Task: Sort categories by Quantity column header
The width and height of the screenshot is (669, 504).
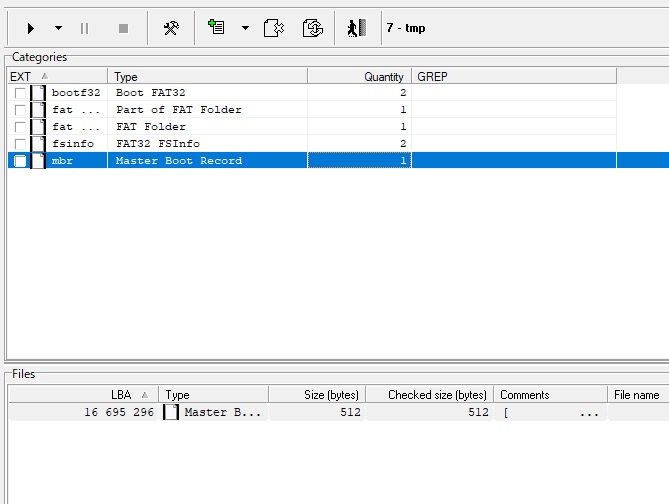Action: click(359, 76)
